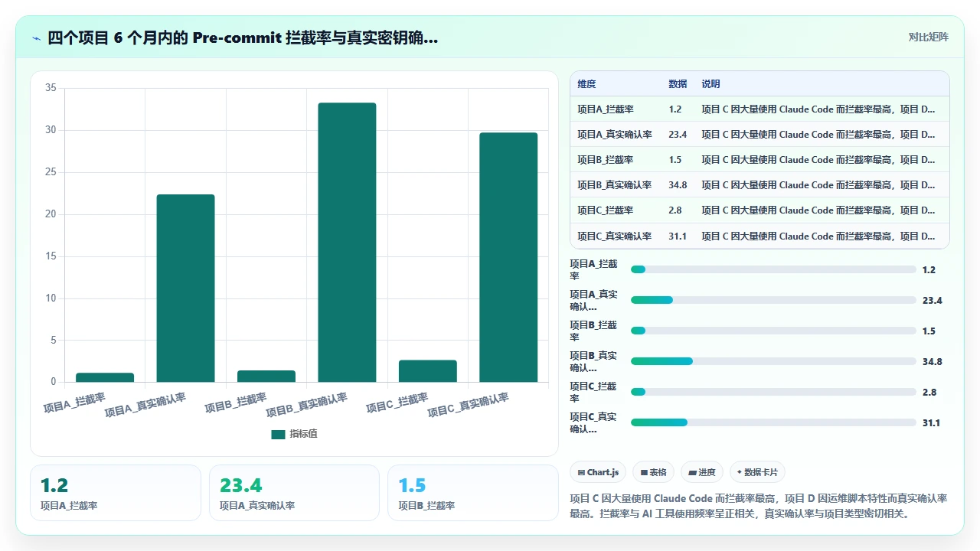
Task: Click the 项目C_真实确认率 bar in chart
Action: (x=508, y=257)
